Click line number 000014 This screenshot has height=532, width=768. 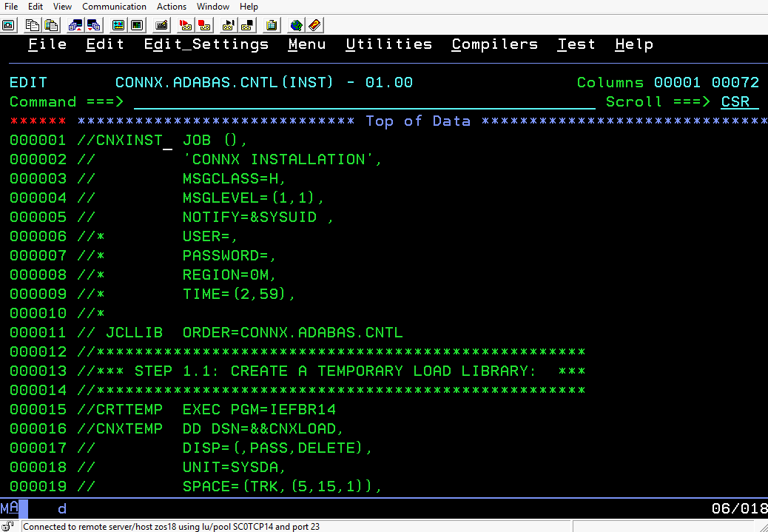pos(38,390)
